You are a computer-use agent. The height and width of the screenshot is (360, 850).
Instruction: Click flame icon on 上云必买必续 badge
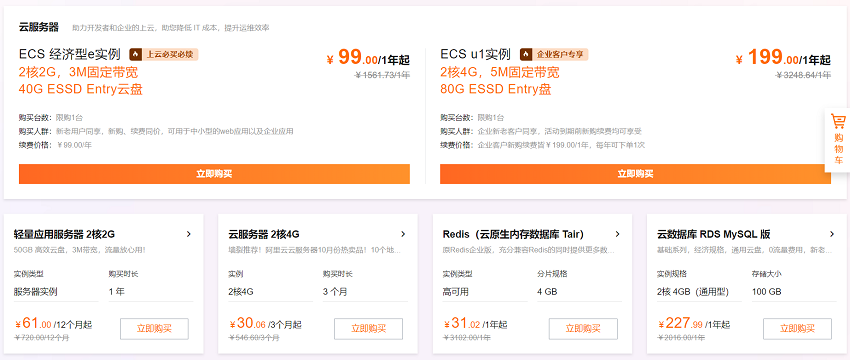[x=137, y=55]
